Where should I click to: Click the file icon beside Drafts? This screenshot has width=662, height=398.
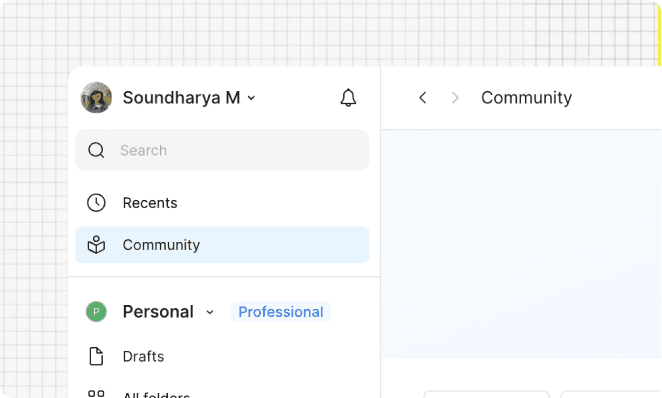pos(96,356)
